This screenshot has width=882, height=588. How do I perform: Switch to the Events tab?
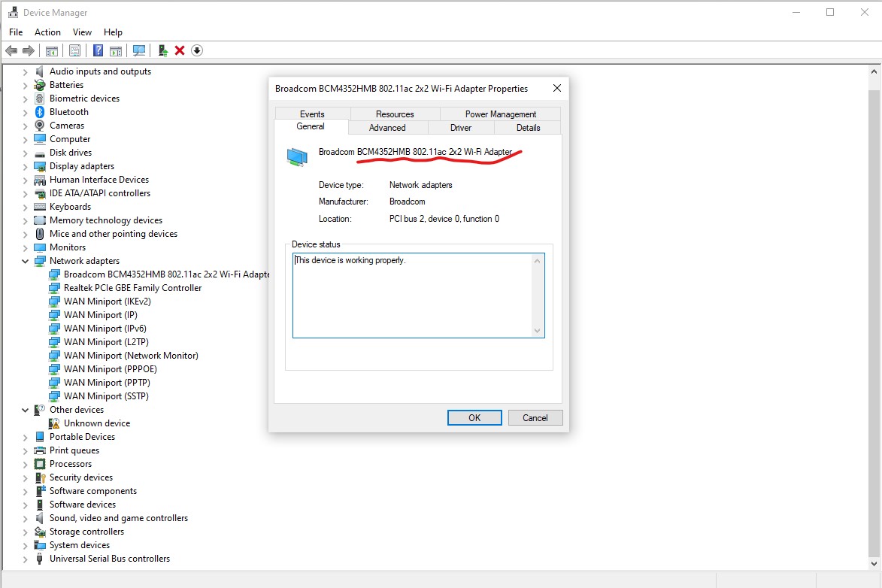[x=312, y=114]
